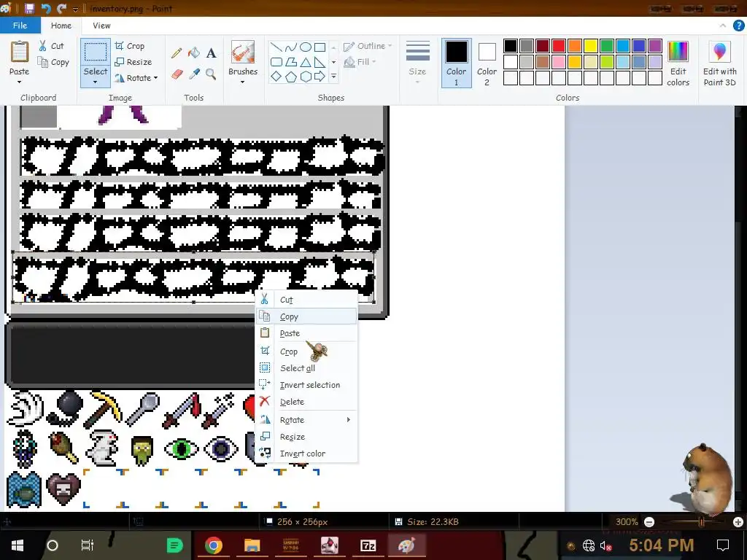Open the Rotate dropdown in ribbon

click(136, 77)
